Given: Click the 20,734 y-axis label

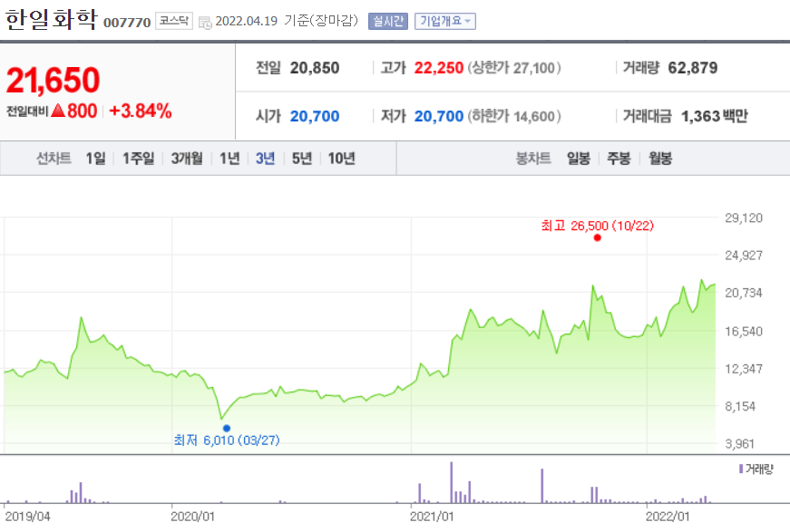Looking at the screenshot, I should point(744,293).
